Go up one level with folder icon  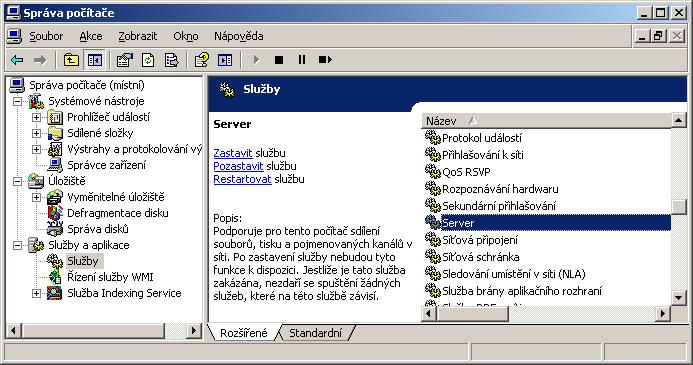(x=71, y=60)
